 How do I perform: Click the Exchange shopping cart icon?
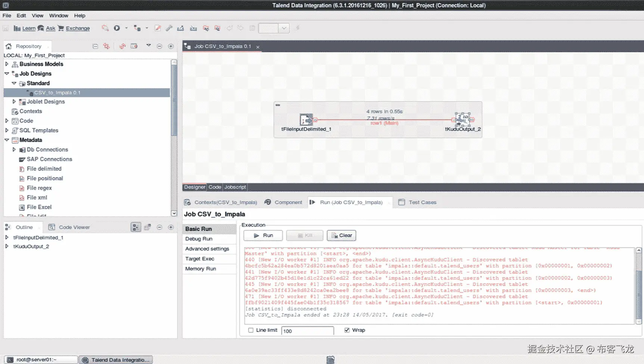pyautogui.click(x=61, y=28)
